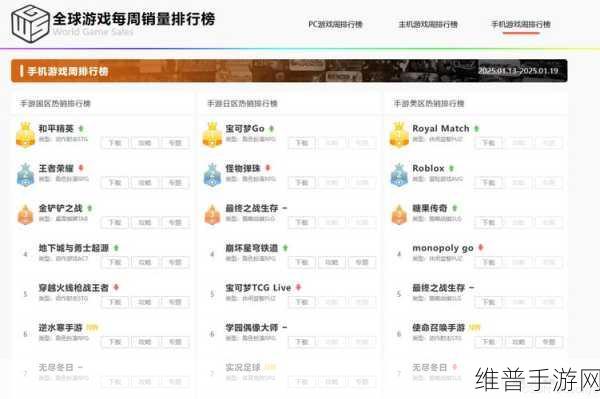Click the 攻略 button for 崩坏星穹铁道

332,262
